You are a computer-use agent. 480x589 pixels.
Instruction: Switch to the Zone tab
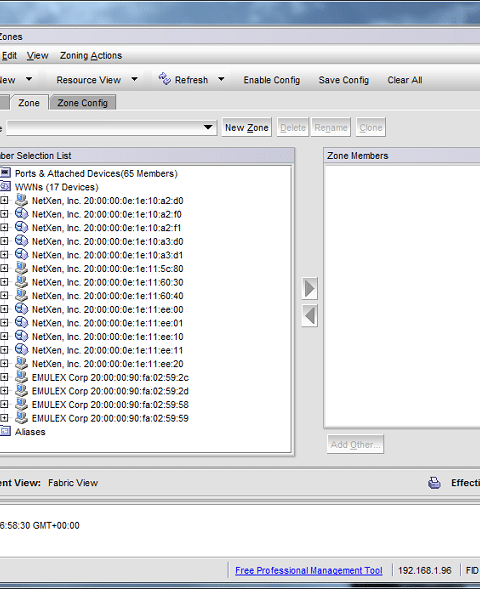click(x=29, y=103)
